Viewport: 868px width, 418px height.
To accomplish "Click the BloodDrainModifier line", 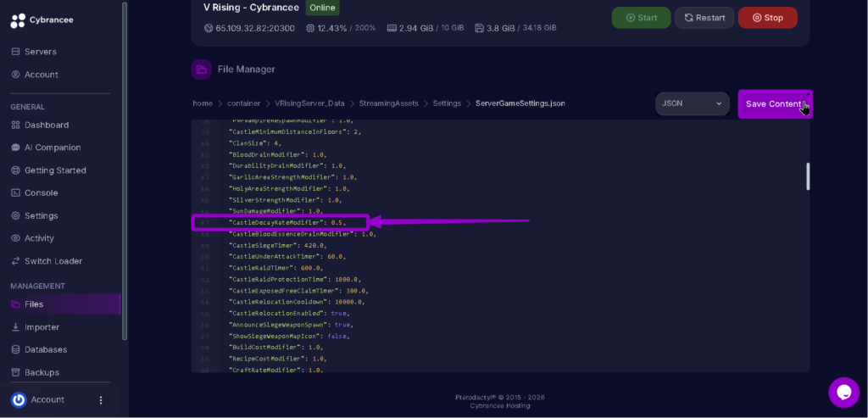I will 277,154.
